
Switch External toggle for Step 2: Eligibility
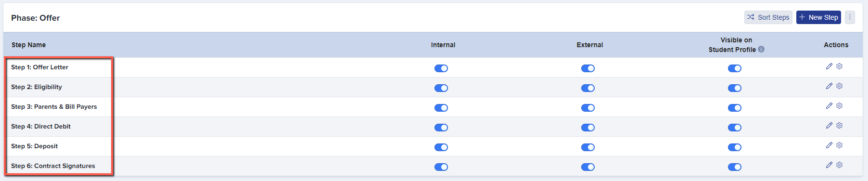[588, 88]
